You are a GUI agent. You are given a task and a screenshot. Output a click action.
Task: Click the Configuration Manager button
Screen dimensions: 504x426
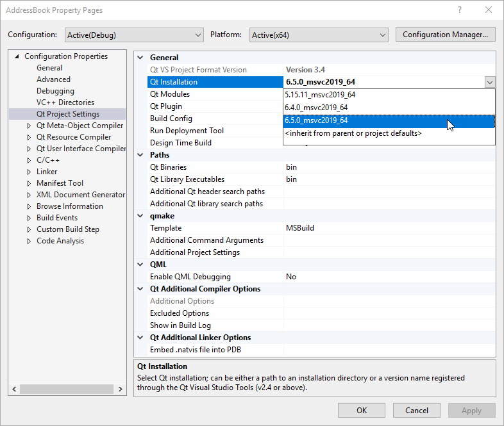tap(446, 35)
